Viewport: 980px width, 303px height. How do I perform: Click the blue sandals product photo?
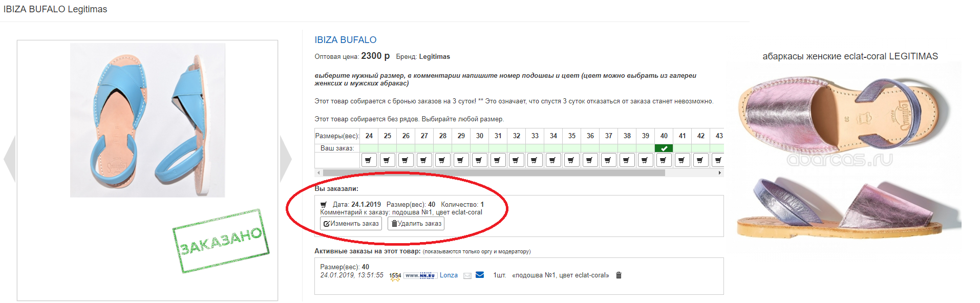[147, 120]
